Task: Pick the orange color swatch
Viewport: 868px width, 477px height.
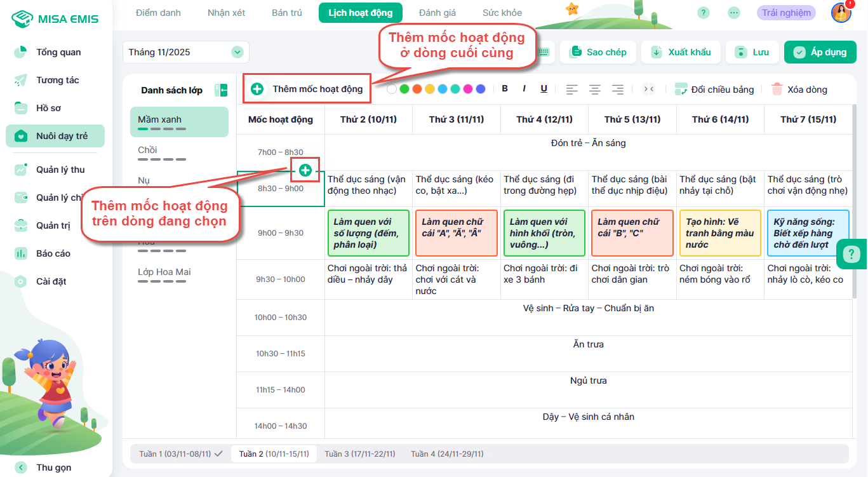Action: coord(417,90)
